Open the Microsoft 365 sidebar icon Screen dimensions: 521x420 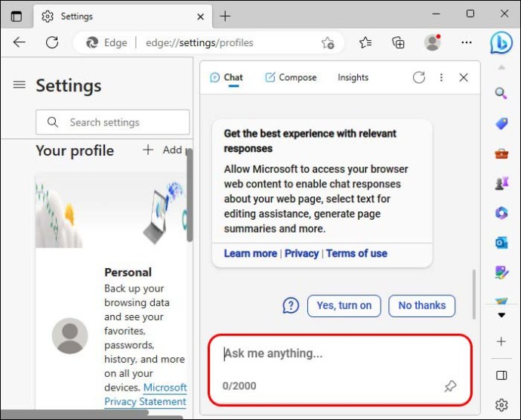(x=501, y=213)
